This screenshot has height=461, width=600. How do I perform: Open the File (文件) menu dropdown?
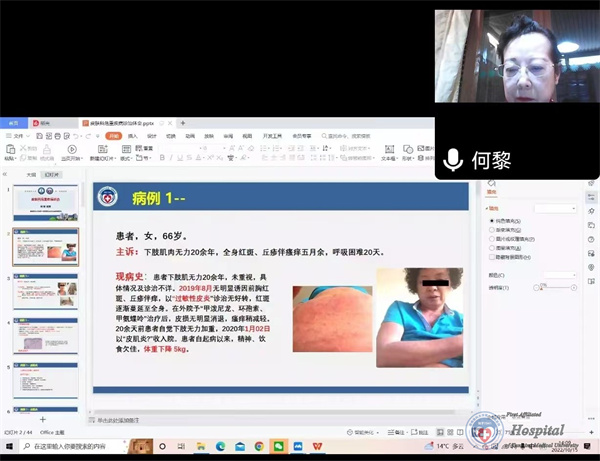click(x=18, y=136)
